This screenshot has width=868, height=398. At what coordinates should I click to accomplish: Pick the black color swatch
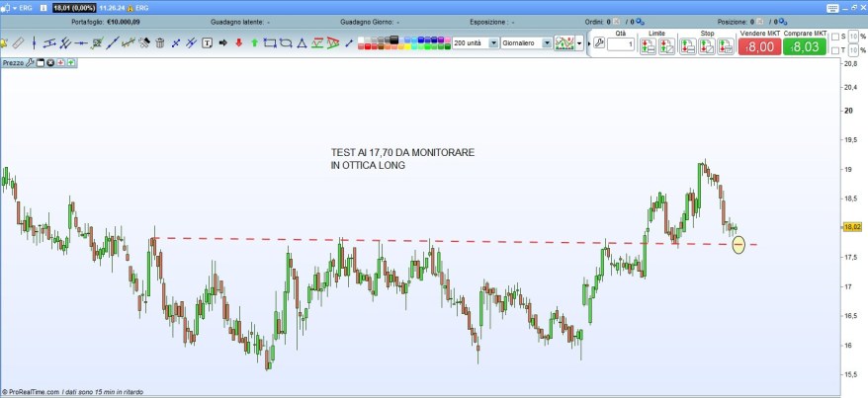[394, 40]
